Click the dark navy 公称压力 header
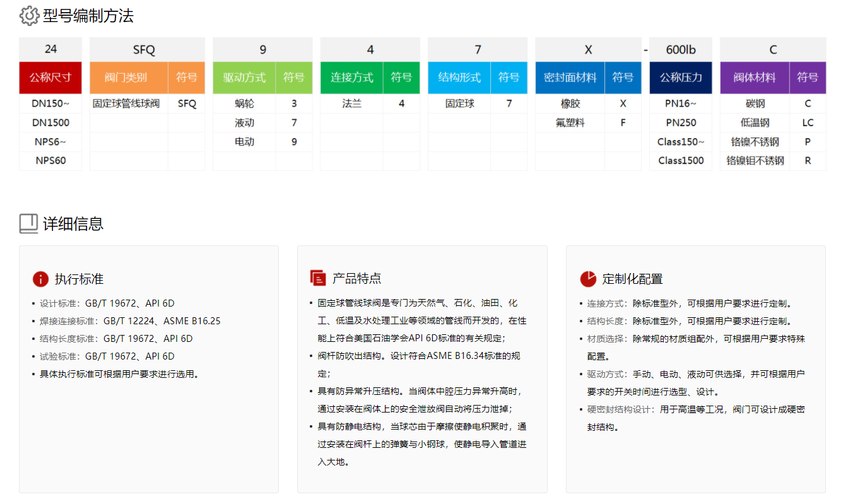 [x=681, y=78]
